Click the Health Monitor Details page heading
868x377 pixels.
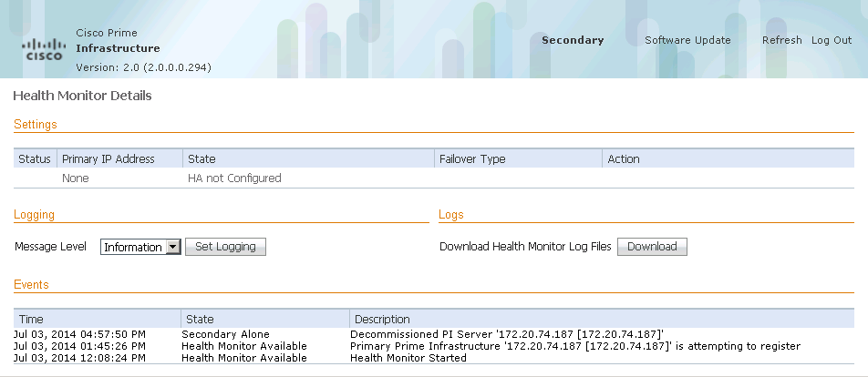point(82,96)
